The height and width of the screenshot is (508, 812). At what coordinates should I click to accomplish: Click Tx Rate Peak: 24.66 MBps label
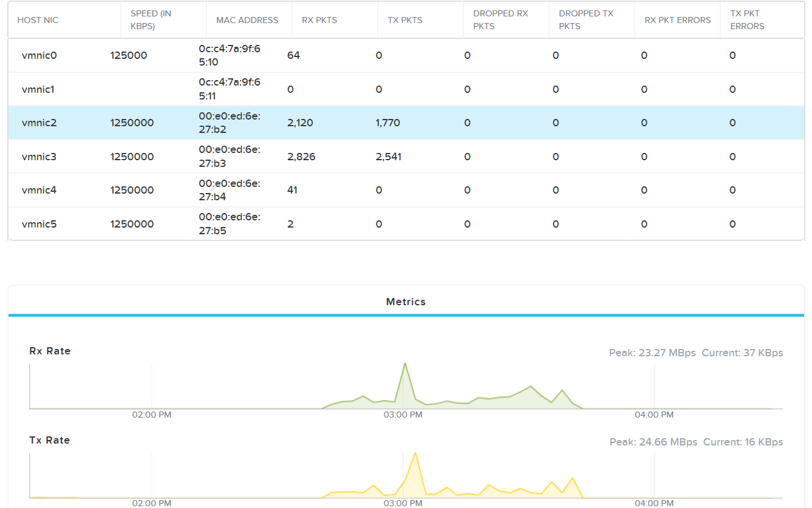pos(653,442)
